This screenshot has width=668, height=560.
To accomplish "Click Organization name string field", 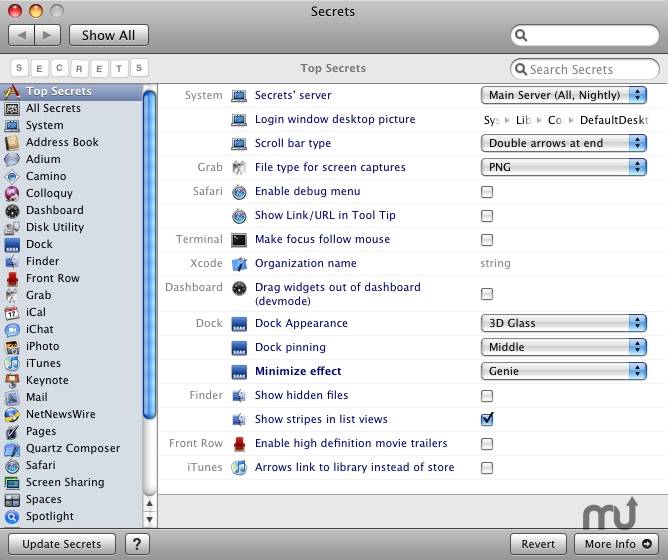I will click(x=495, y=263).
